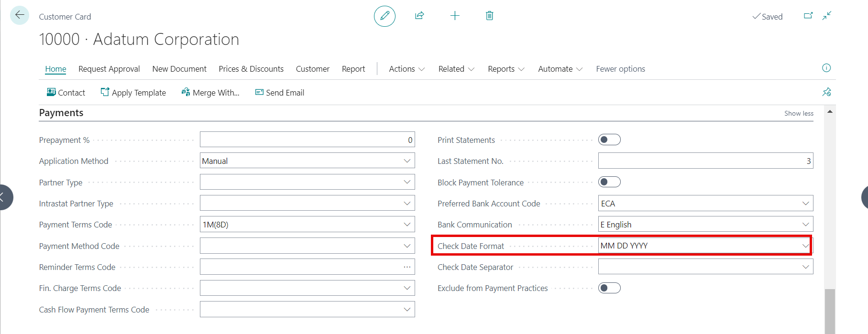Select Report menu

coord(353,69)
